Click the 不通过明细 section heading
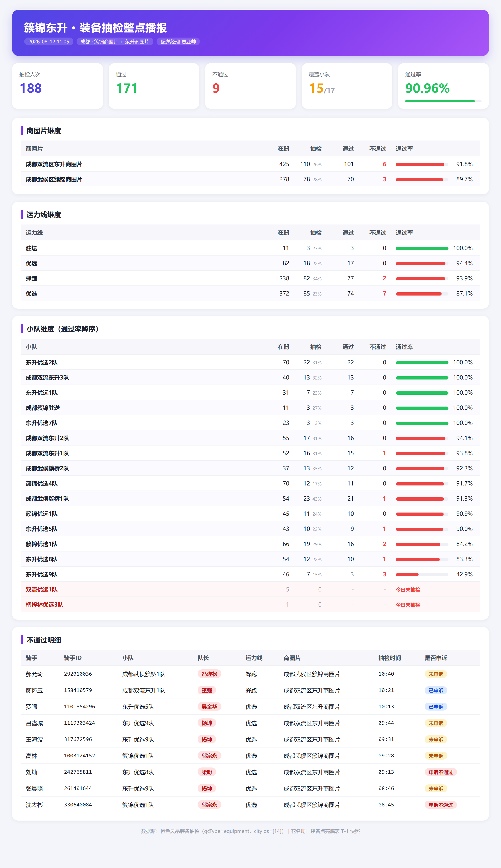This screenshot has width=501, height=868. pyautogui.click(x=44, y=640)
